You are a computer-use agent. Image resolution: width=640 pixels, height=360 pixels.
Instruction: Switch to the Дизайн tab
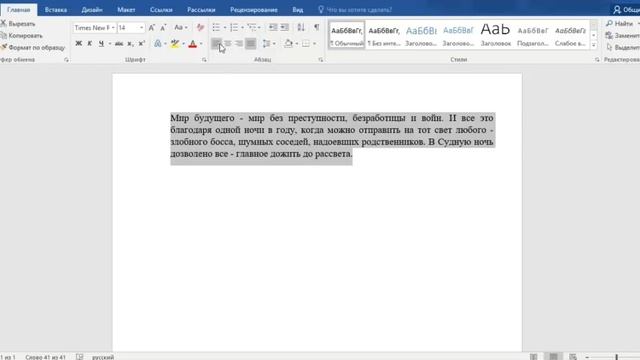tap(92, 9)
